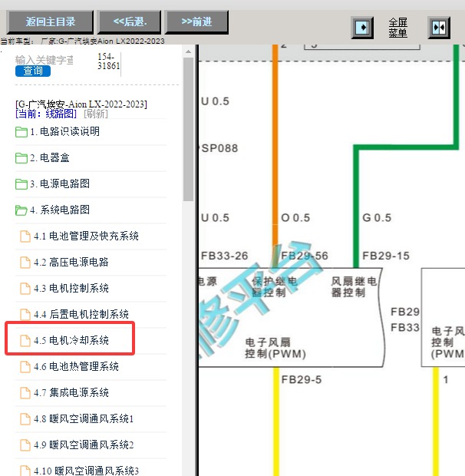Open 4.9 暖风空调通风系统2 page

tap(84, 445)
